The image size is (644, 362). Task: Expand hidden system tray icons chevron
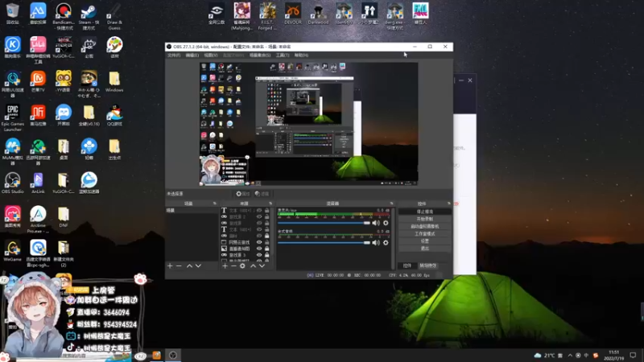[x=570, y=356]
